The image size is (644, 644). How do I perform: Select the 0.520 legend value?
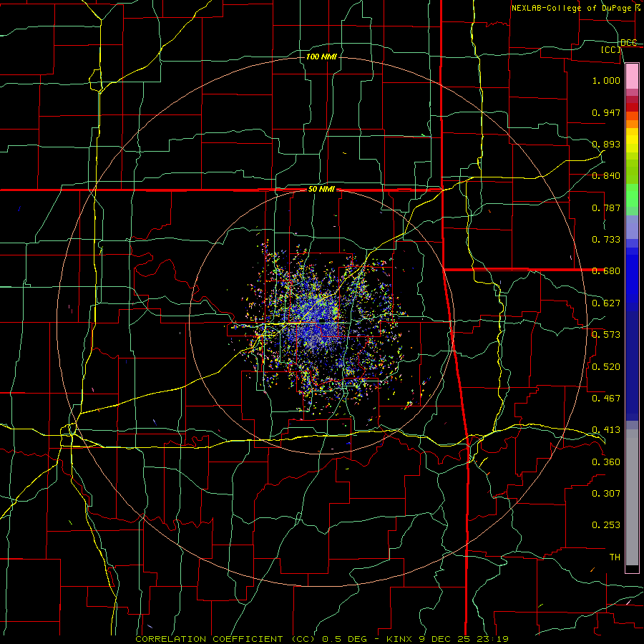606,367
